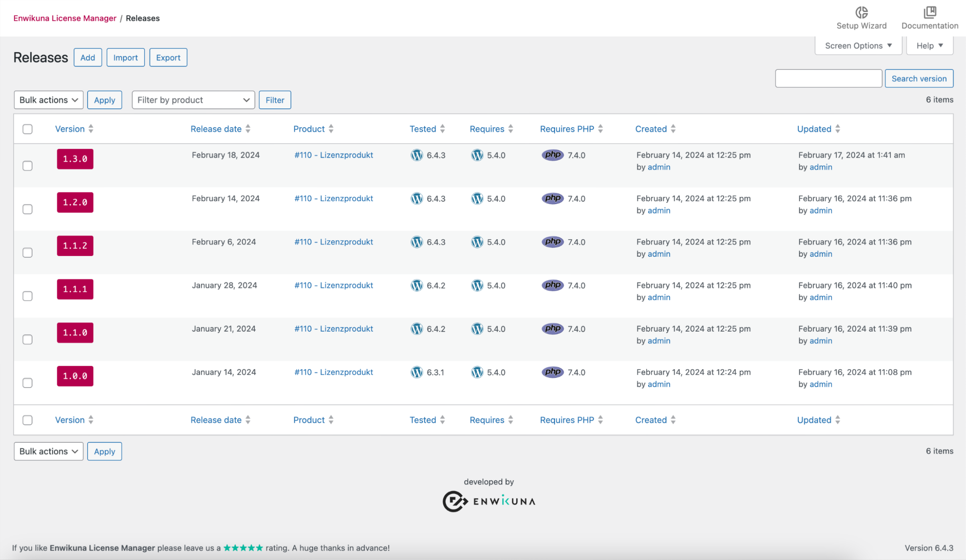The width and height of the screenshot is (966, 560).
Task: Click sort arrows next to top Release date header
Action: (248, 129)
